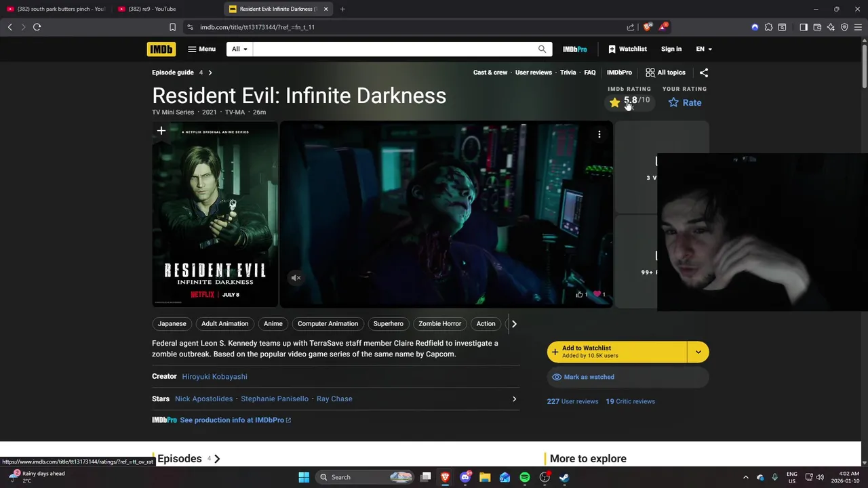Screen dimensions: 868x488
Task: Like the trailer with the thumbs-up
Action: [581, 294]
